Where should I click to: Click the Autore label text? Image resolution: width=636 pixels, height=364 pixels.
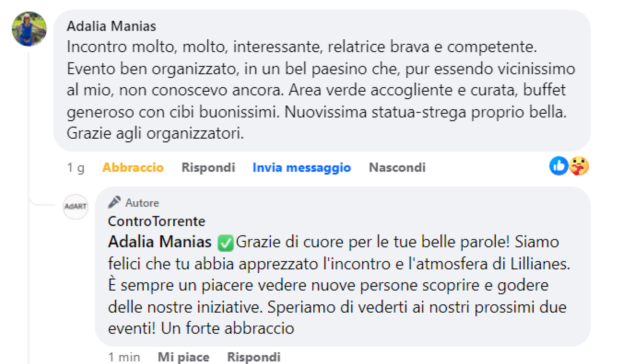click(x=142, y=203)
